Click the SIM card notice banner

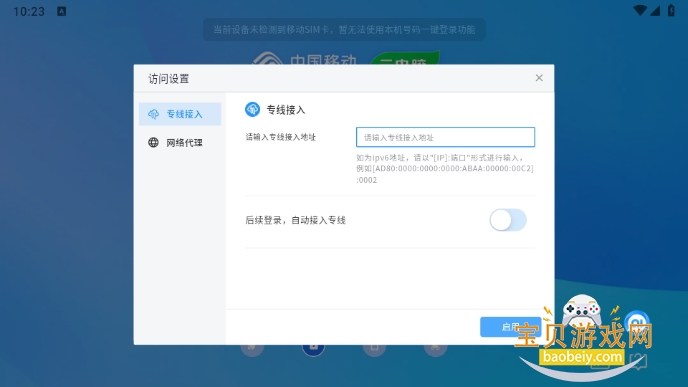point(344,29)
